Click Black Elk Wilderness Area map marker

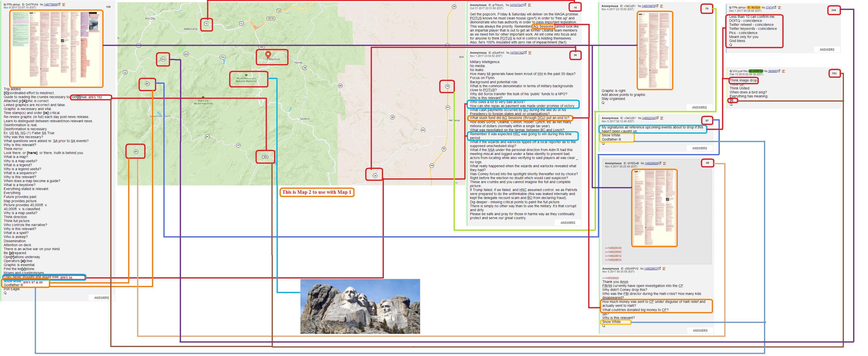203,97
